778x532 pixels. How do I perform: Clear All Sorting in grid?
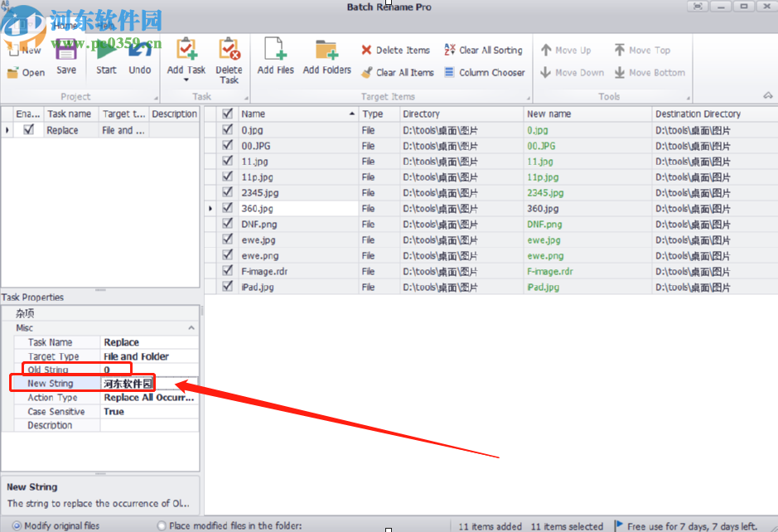click(x=483, y=50)
